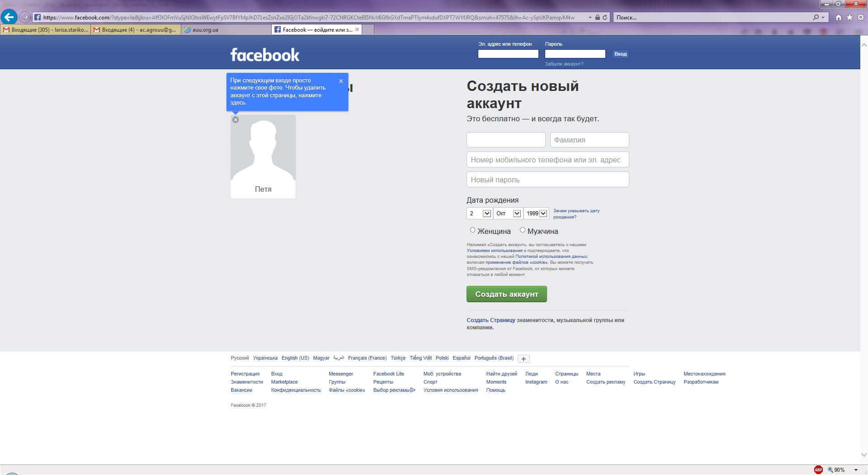Viewport: 868px width, 475px height.
Task: Open the Разработчикам footer link
Action: tap(701, 382)
